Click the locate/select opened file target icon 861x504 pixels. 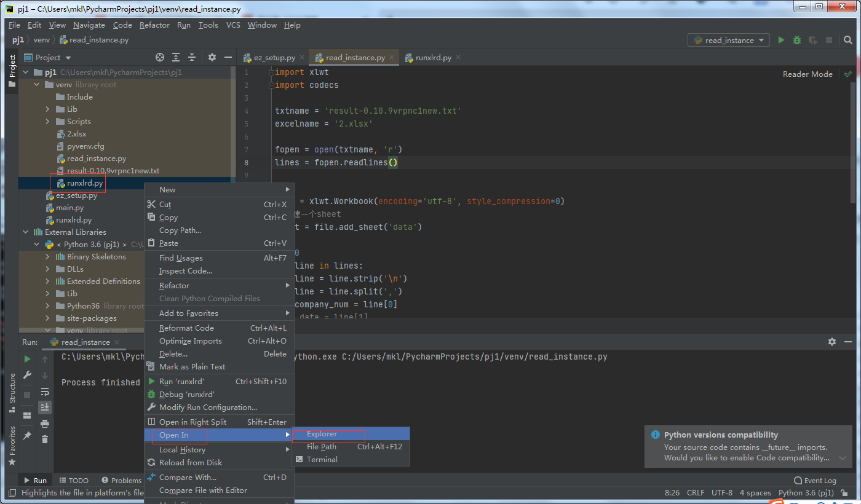160,57
